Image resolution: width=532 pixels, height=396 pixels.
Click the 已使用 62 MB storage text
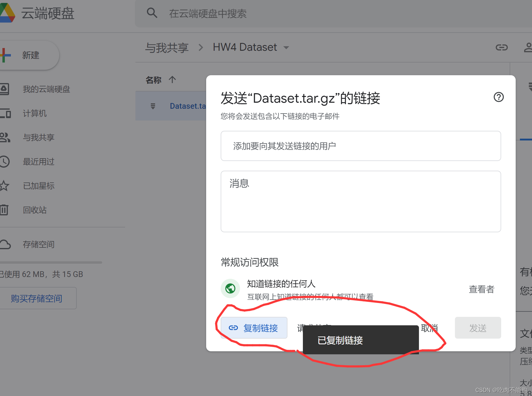41,274
